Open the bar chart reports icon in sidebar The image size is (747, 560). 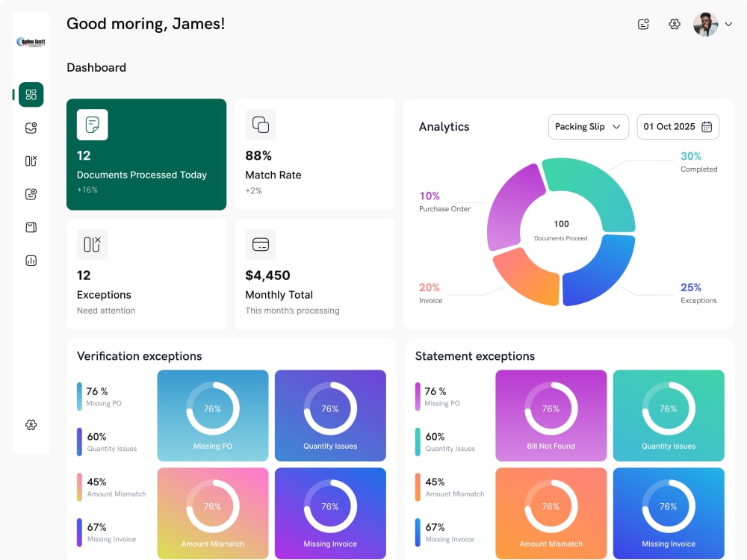[31, 261]
